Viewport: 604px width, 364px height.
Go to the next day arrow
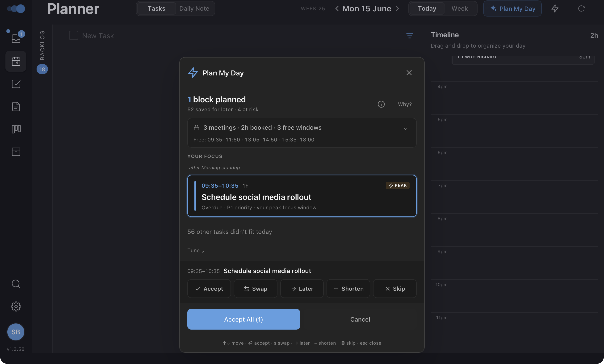pyautogui.click(x=397, y=8)
